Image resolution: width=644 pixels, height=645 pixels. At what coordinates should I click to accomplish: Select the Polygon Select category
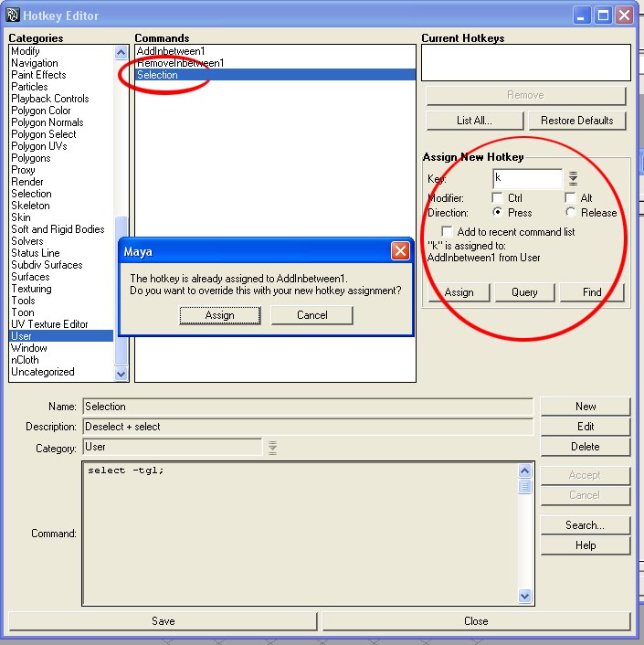coord(61,134)
